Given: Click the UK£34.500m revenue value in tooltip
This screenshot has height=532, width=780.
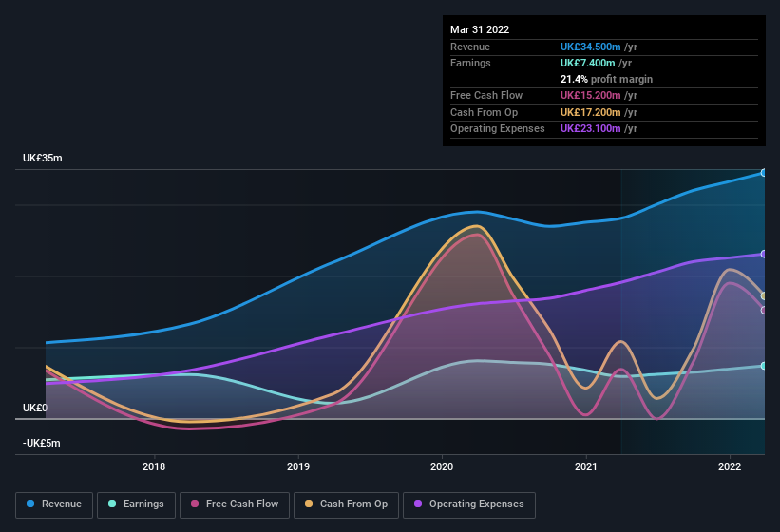Looking at the screenshot, I should (591, 47).
